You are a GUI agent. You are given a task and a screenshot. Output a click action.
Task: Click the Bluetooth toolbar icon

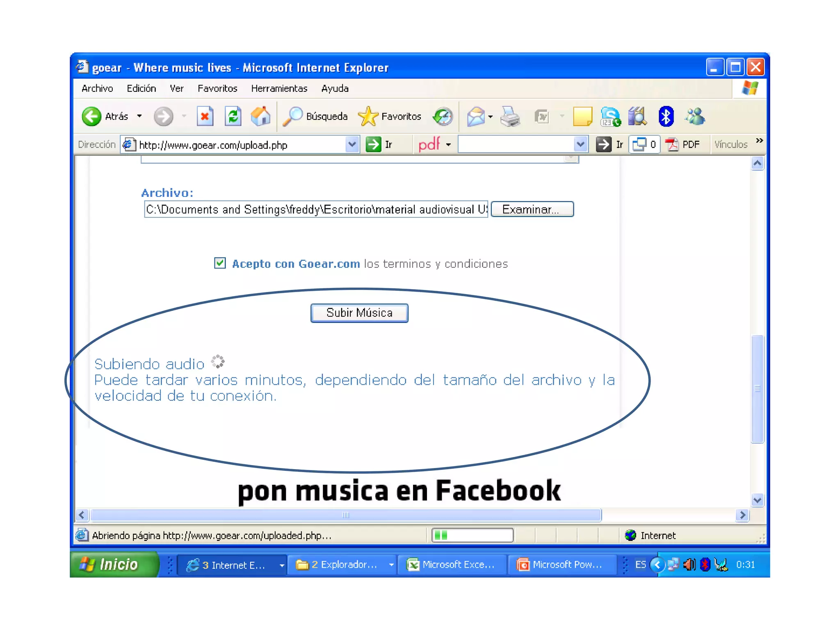click(x=666, y=117)
